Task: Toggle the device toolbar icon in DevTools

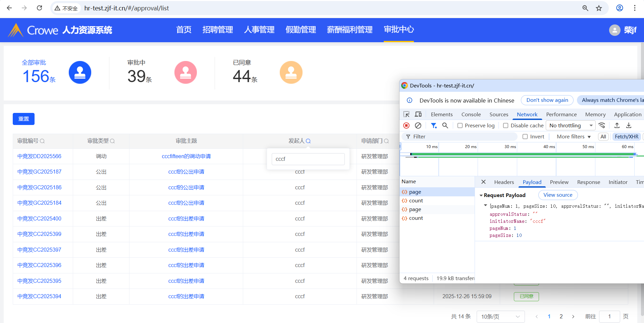Action: [x=418, y=114]
